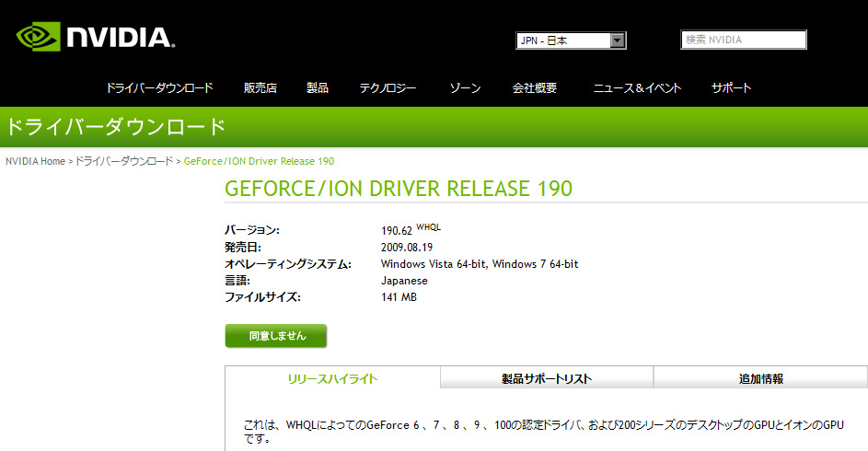Click the version value 190.62

(397, 231)
